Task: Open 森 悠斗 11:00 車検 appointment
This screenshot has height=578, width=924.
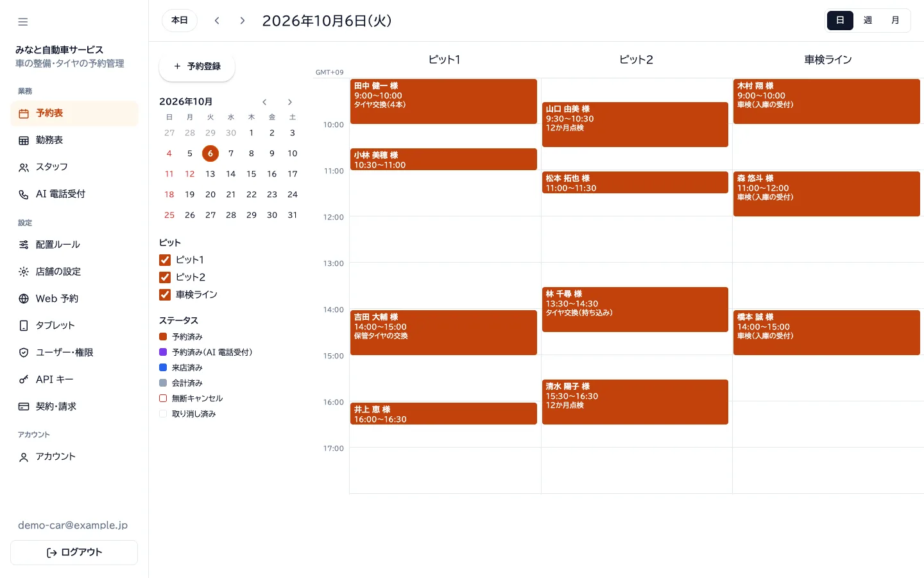Action: click(x=826, y=194)
